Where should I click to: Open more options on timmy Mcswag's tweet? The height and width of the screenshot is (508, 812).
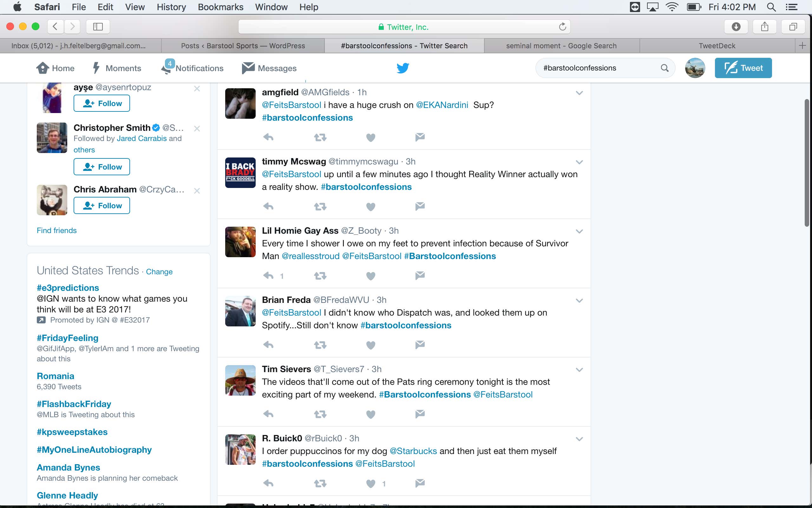pos(579,162)
